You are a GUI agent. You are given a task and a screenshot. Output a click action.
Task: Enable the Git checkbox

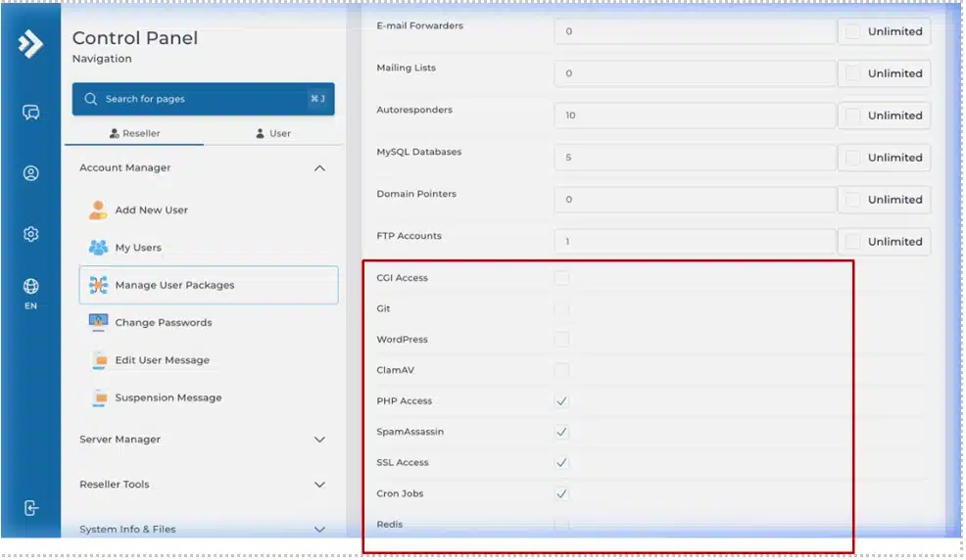pyautogui.click(x=561, y=308)
